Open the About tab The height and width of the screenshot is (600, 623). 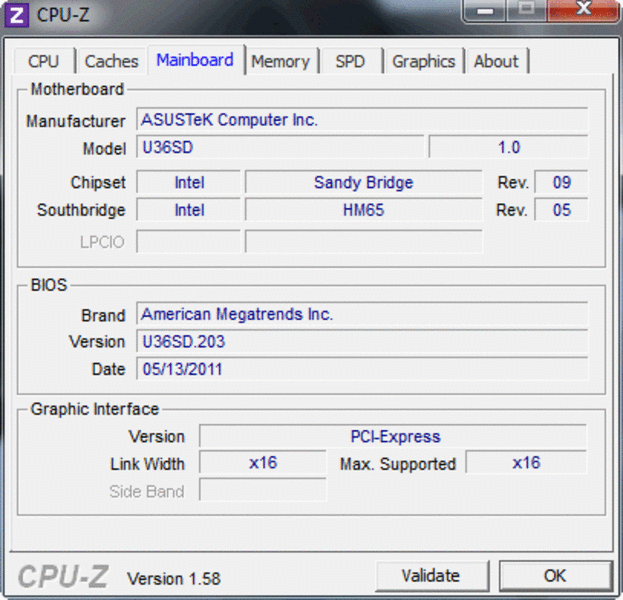coord(496,61)
